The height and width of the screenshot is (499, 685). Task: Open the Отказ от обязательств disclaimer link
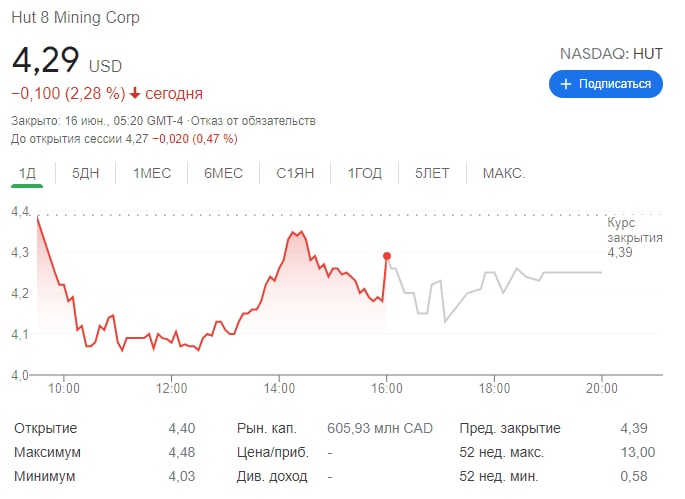253,121
